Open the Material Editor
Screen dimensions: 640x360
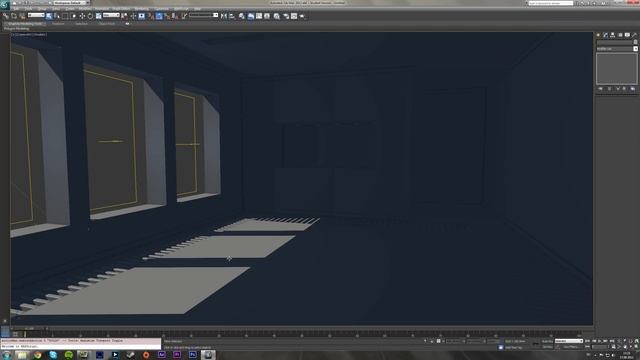[277, 16]
